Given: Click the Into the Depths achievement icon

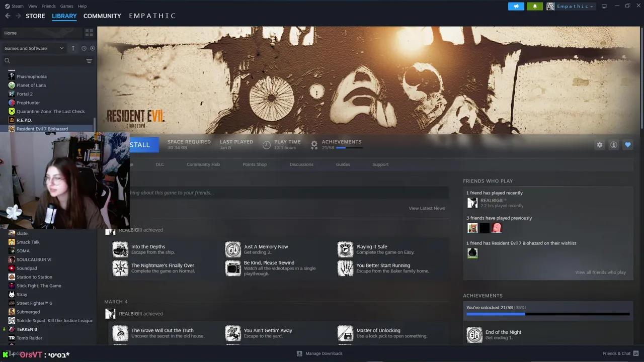Looking at the screenshot, I should point(120,249).
